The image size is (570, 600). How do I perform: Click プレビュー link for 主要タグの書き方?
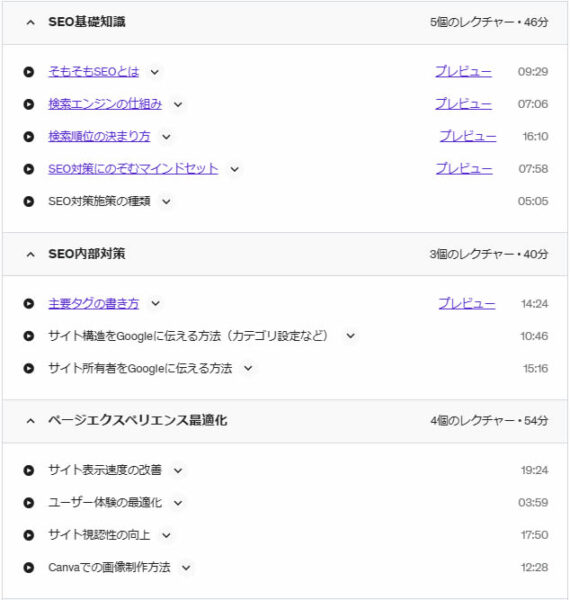[467, 303]
